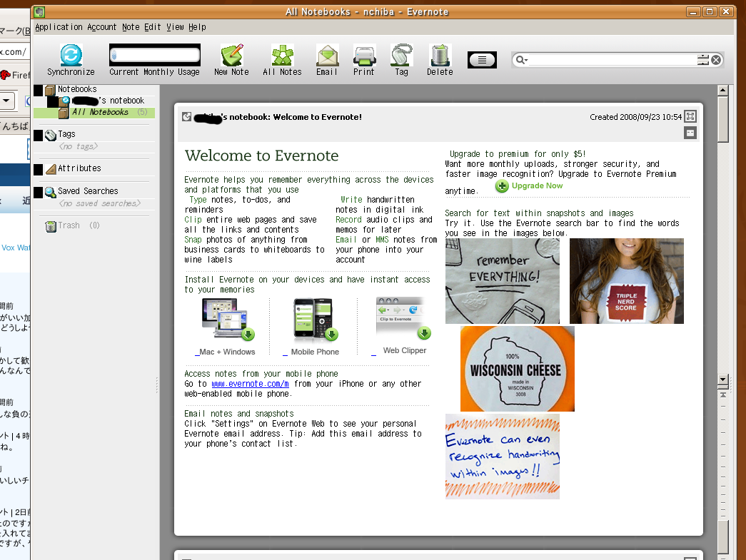Collapse note with minus icon below expand

(x=690, y=133)
